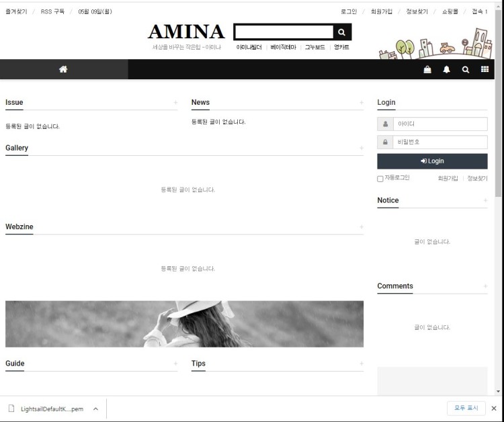Expand the Gallery section plus icon
The height and width of the screenshot is (422, 504).
[362, 148]
